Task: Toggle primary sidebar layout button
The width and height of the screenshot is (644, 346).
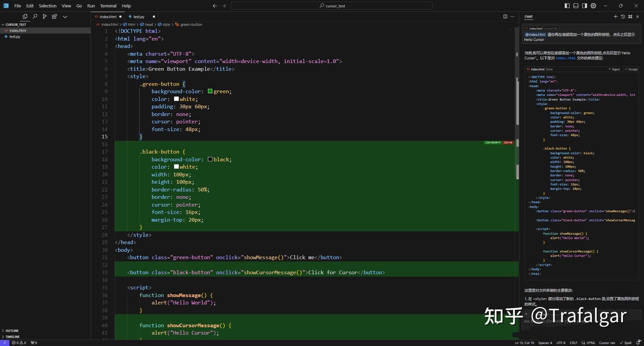Action: 567,6
